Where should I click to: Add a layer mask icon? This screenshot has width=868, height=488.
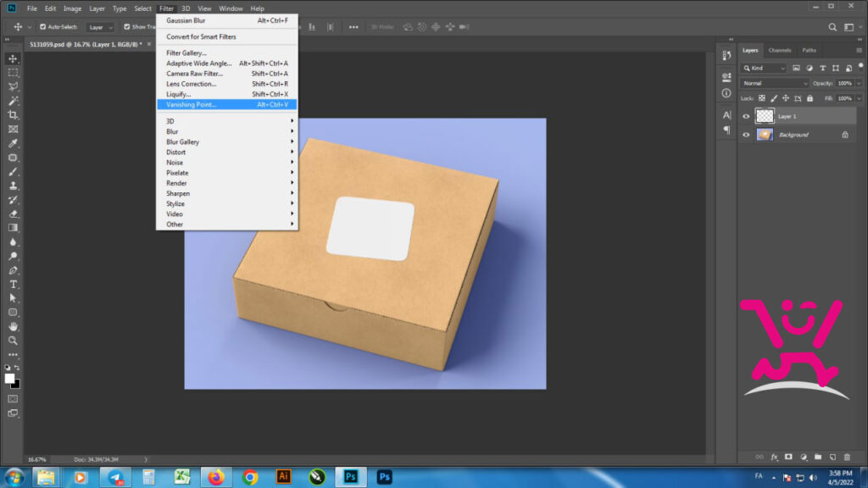click(788, 457)
